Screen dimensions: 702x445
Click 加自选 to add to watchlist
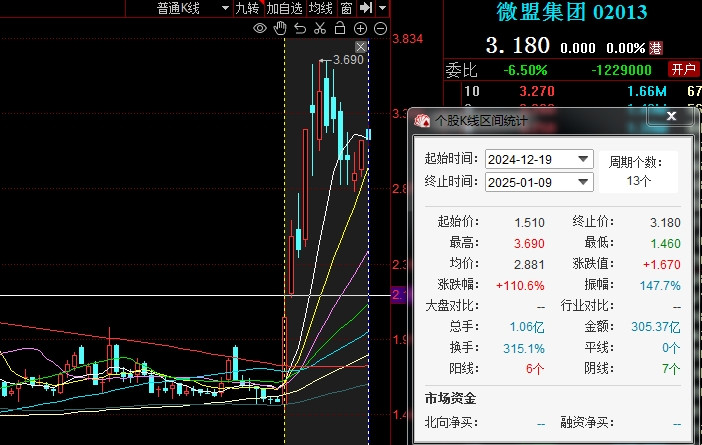pos(284,8)
